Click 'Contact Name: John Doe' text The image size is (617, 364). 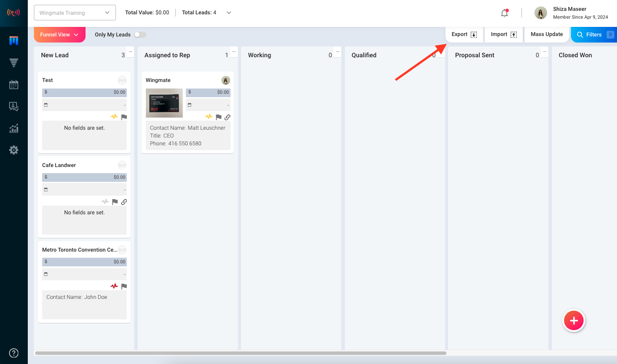(x=77, y=297)
